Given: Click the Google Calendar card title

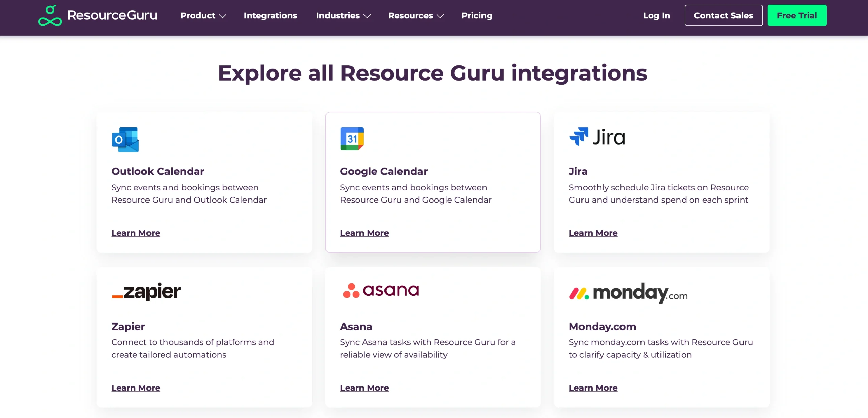Looking at the screenshot, I should click(384, 171).
